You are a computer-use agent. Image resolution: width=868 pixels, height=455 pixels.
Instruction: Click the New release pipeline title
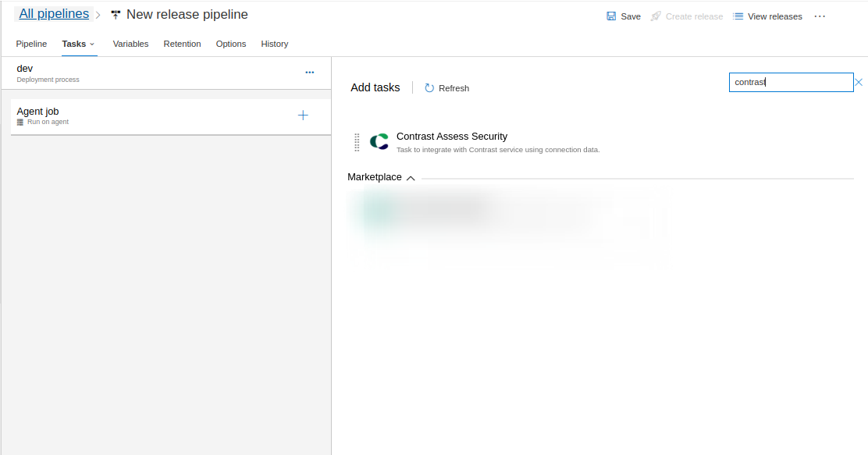(x=187, y=14)
